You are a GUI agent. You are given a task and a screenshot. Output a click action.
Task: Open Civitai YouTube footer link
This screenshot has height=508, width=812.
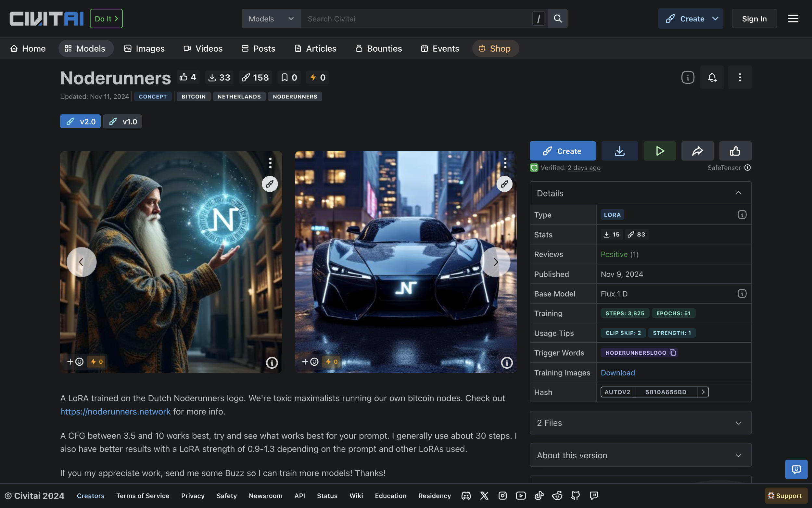tap(521, 496)
